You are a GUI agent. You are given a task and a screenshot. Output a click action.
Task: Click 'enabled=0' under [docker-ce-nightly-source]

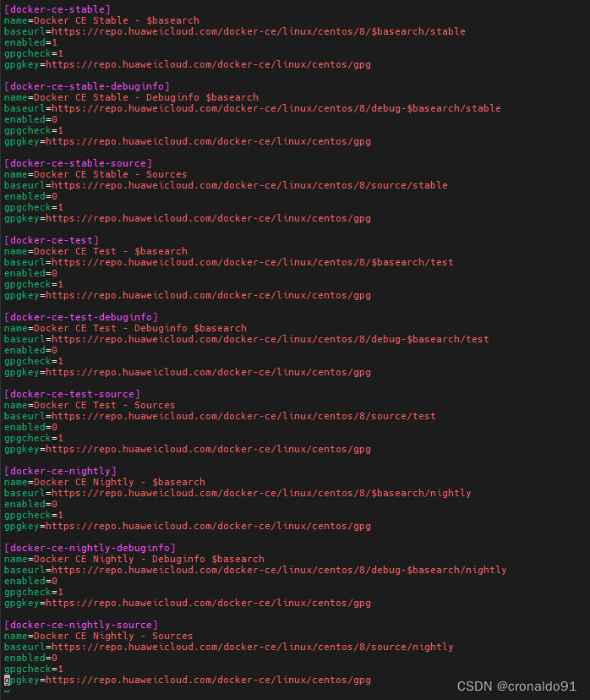(x=30, y=658)
